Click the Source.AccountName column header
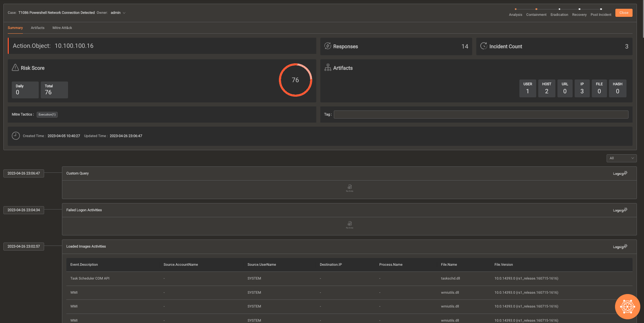This screenshot has width=644, height=323. (181, 265)
